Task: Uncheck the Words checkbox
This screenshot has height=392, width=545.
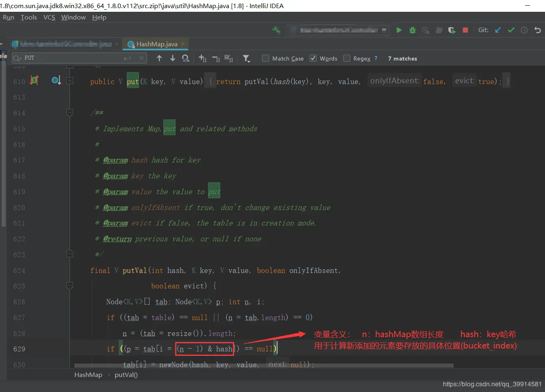Action: pos(313,58)
